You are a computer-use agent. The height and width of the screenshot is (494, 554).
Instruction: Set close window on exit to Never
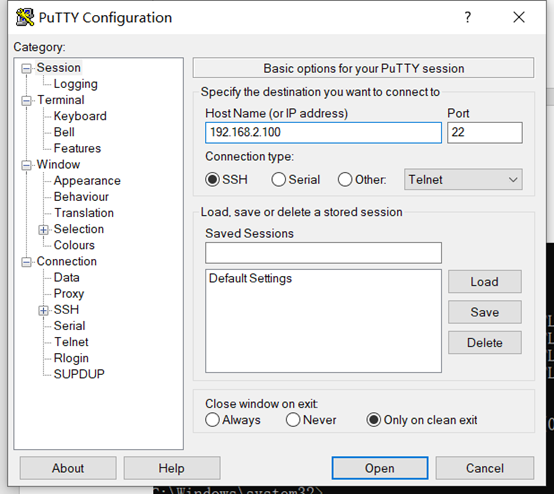tap(293, 420)
